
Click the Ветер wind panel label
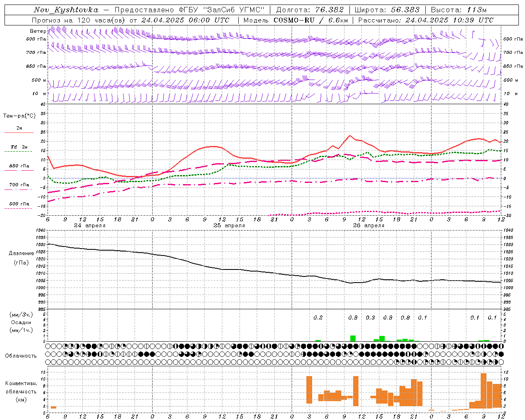(38, 31)
